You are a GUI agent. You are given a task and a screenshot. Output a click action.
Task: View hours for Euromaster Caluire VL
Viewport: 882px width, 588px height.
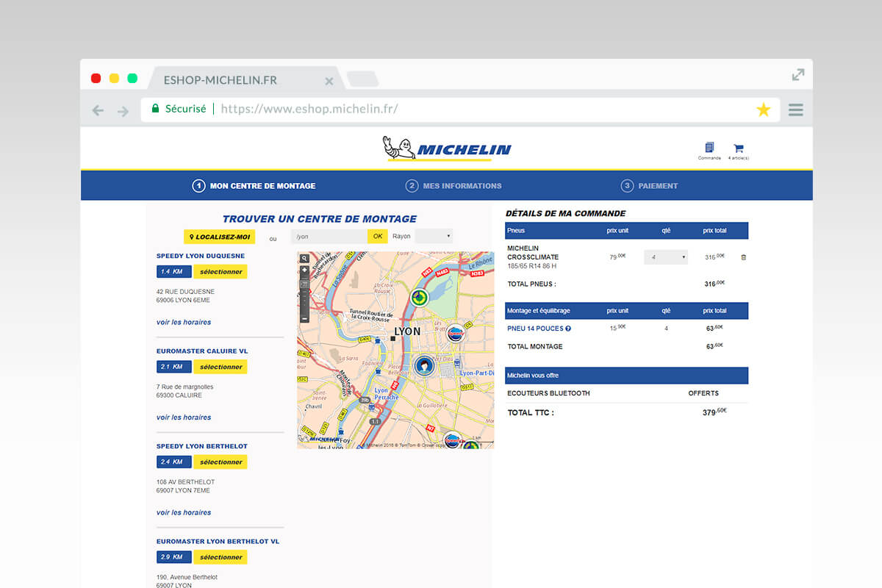(x=184, y=417)
